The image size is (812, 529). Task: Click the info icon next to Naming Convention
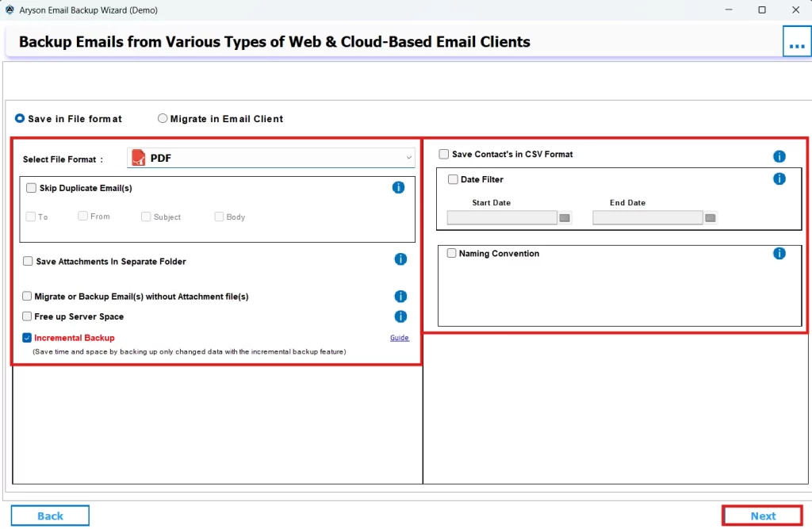coord(779,254)
